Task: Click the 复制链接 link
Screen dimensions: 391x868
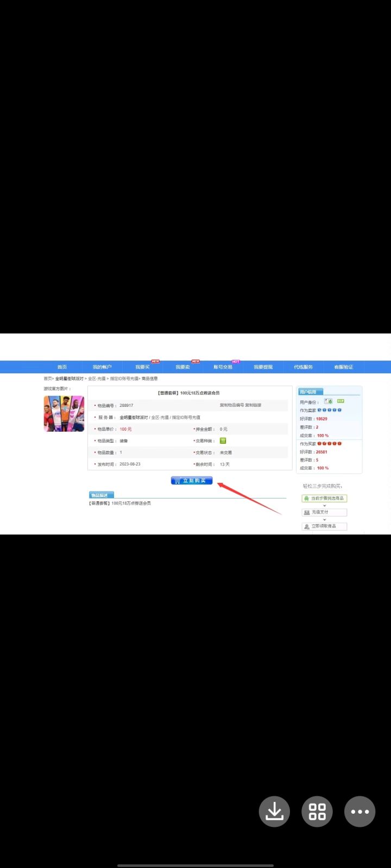Action: pos(253,405)
